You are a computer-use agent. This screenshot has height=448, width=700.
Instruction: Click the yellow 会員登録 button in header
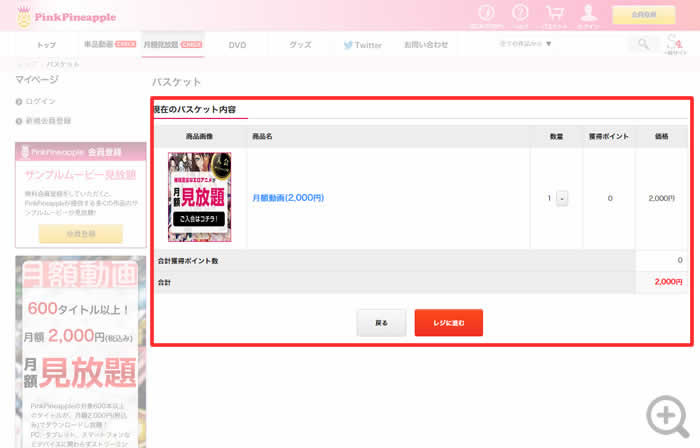point(643,15)
